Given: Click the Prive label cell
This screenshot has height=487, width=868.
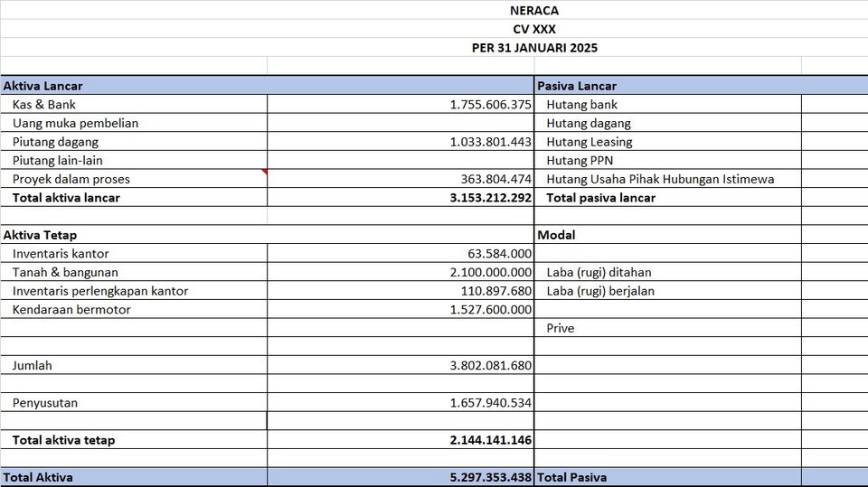Looking at the screenshot, I should coord(561,328).
